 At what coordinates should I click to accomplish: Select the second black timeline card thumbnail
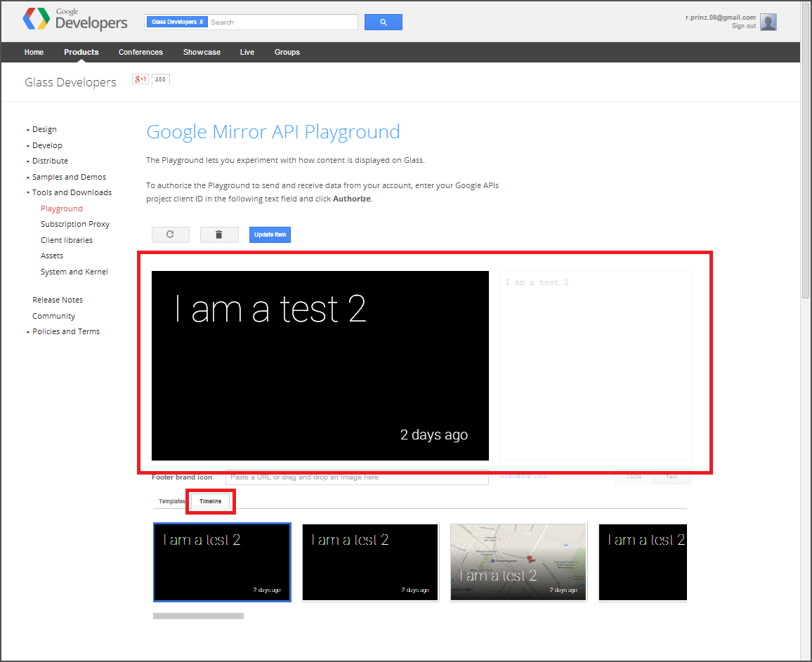click(370, 562)
